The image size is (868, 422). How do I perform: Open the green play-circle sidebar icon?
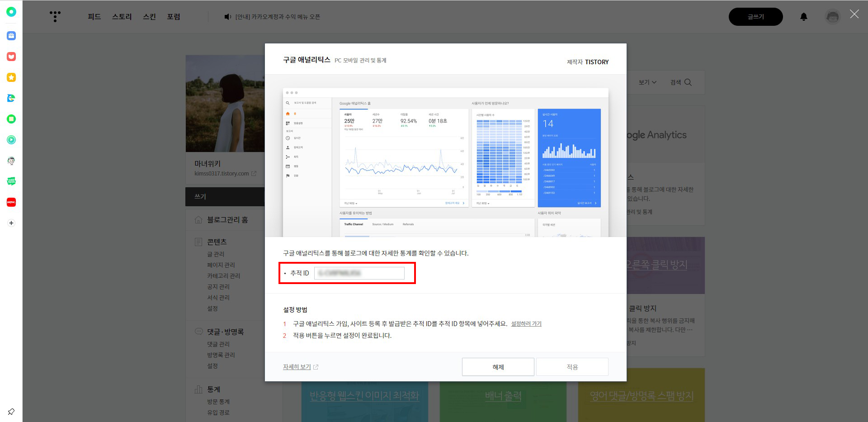pyautogui.click(x=11, y=140)
